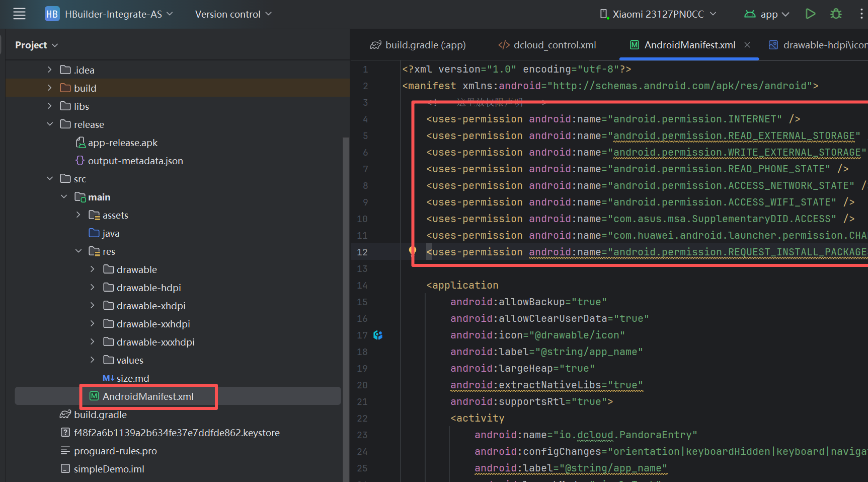Collapse the main folder
Screen dimensions: 868x482
(64, 196)
